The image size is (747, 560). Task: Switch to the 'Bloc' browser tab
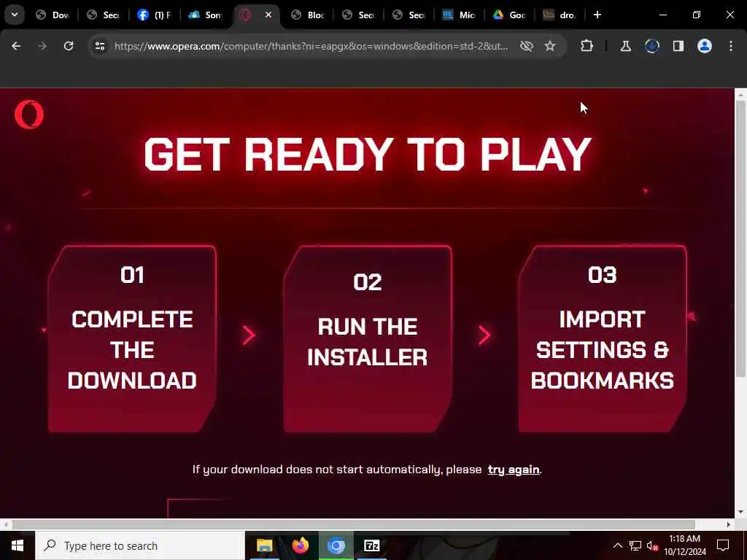pos(308,15)
